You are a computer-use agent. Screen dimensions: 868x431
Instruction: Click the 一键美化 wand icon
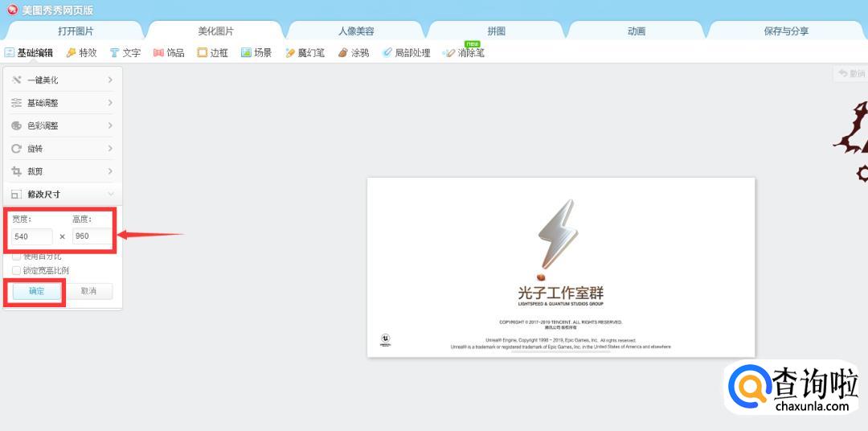click(x=17, y=80)
